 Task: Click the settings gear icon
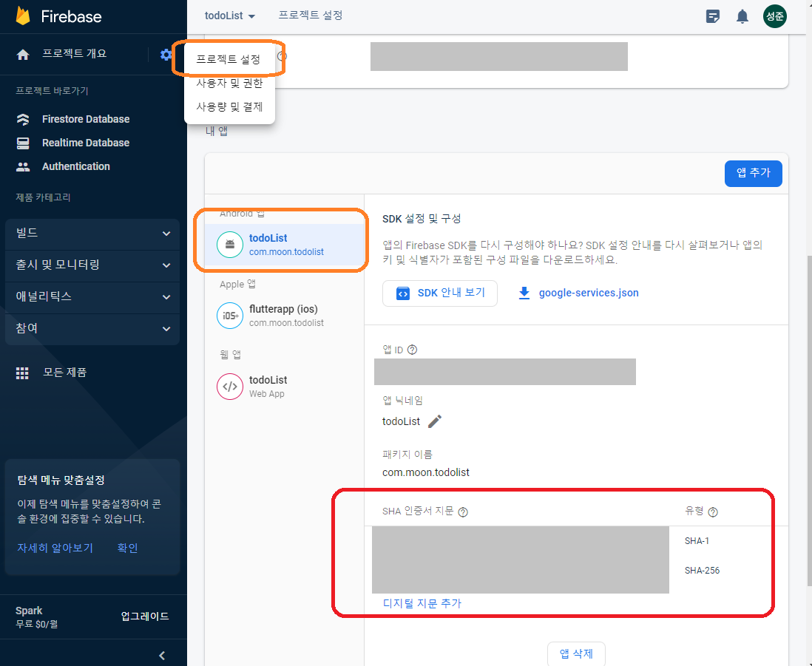click(166, 55)
